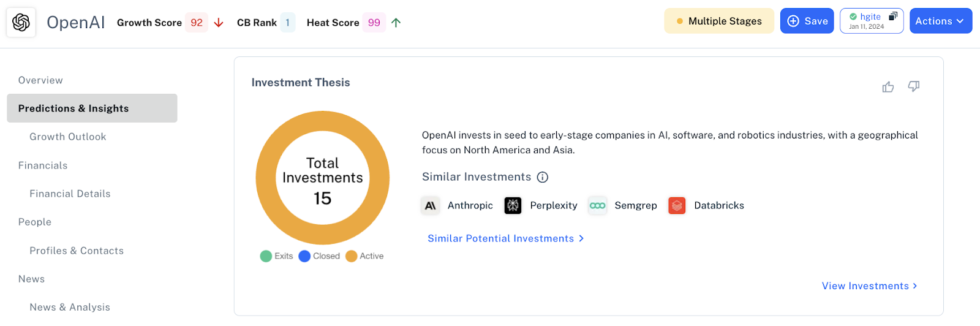Click the Similar Investments info icon

click(543, 177)
